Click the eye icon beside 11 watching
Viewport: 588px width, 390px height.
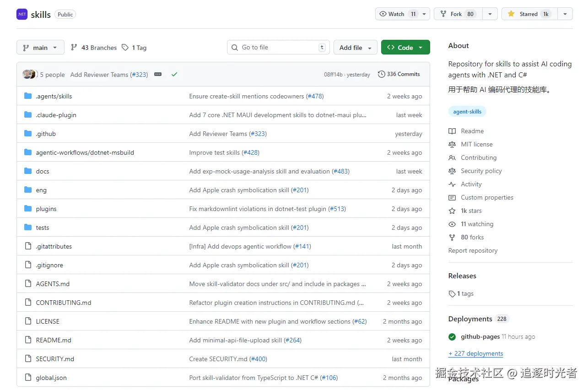pyautogui.click(x=452, y=224)
